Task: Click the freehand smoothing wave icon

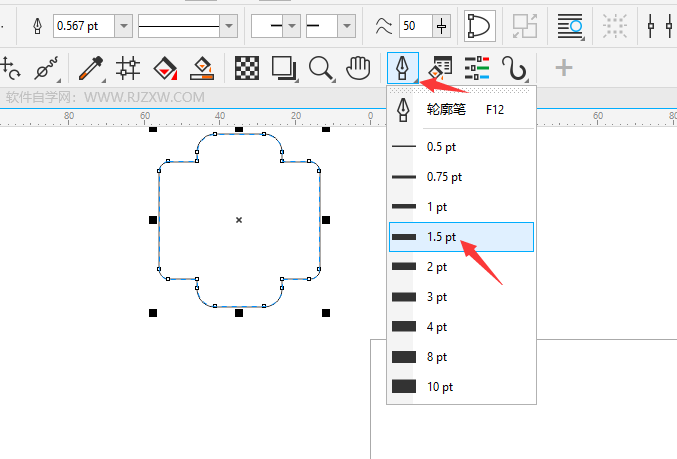Action: 383,26
